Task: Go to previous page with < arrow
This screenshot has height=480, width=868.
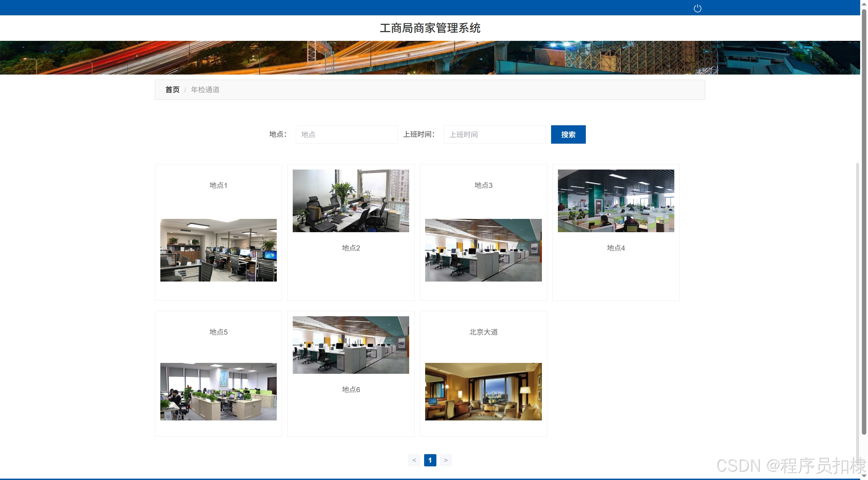Action: pos(414,460)
